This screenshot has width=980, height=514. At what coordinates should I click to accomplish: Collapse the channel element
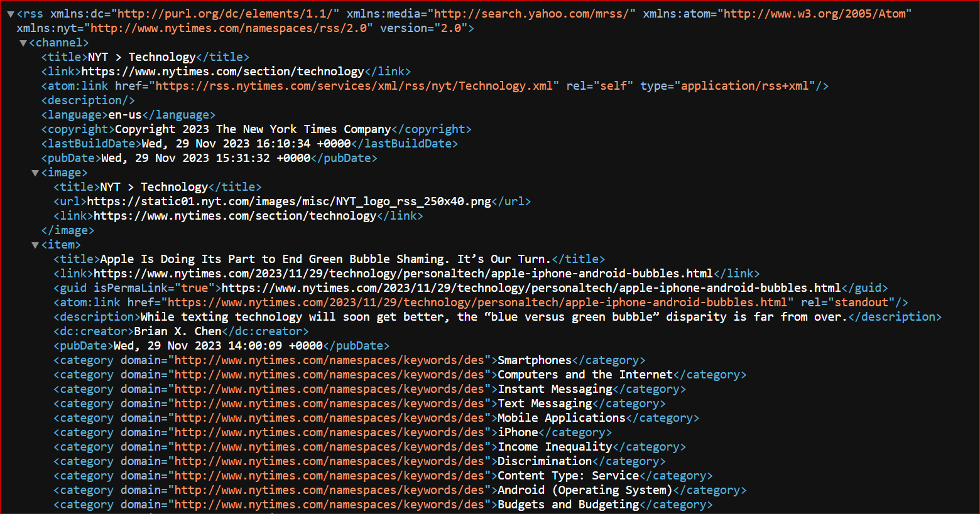[23, 42]
